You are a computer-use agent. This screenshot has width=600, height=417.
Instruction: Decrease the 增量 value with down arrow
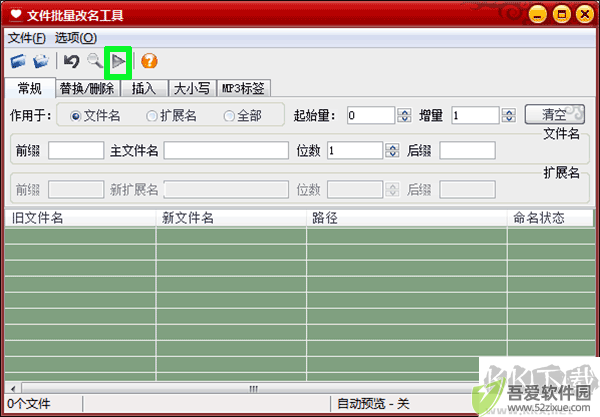[509, 119]
